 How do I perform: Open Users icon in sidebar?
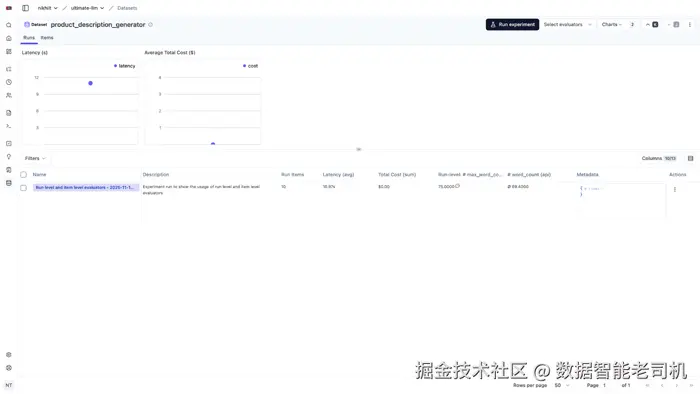(x=8, y=95)
